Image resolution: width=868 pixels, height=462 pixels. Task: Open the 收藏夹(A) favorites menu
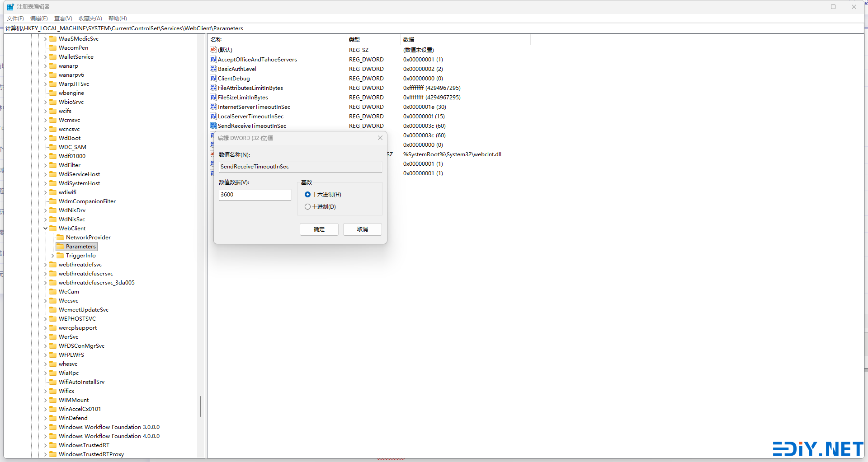90,19
